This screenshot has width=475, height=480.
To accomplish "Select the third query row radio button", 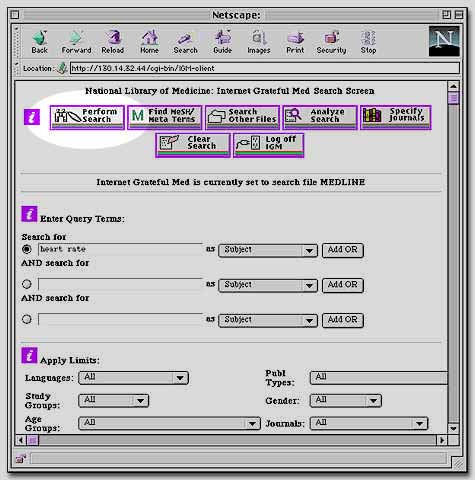I will tap(27, 319).
